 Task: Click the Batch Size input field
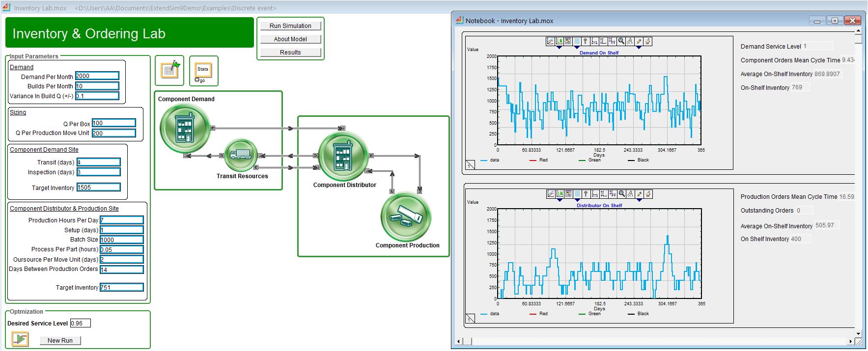tap(122, 240)
